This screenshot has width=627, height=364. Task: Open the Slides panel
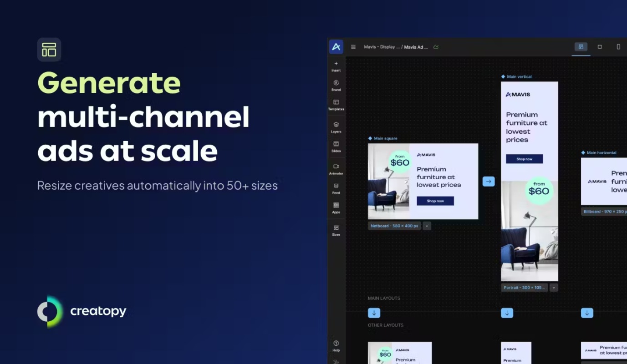coord(336,147)
